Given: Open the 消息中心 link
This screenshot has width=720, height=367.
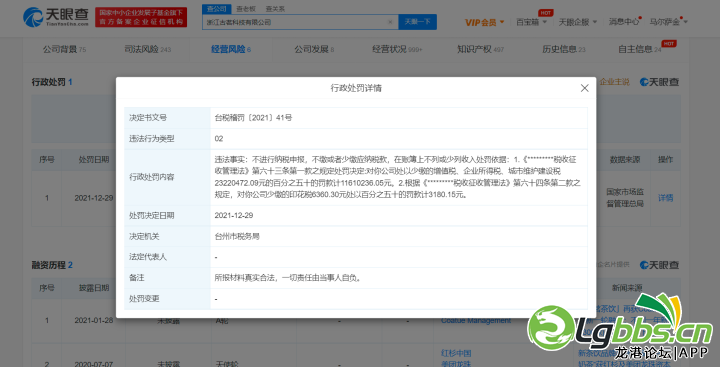Looking at the screenshot, I should (624, 22).
